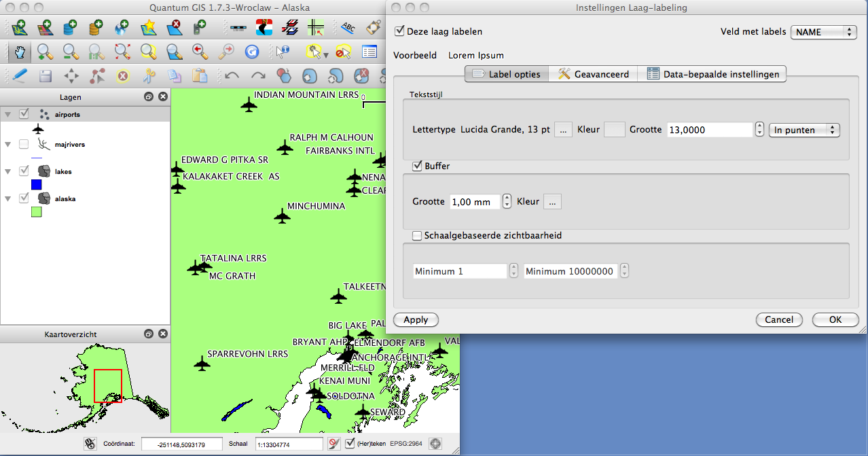Image resolution: width=868 pixels, height=456 pixels.
Task: Switch to the 'Label opties' tab
Action: (507, 74)
